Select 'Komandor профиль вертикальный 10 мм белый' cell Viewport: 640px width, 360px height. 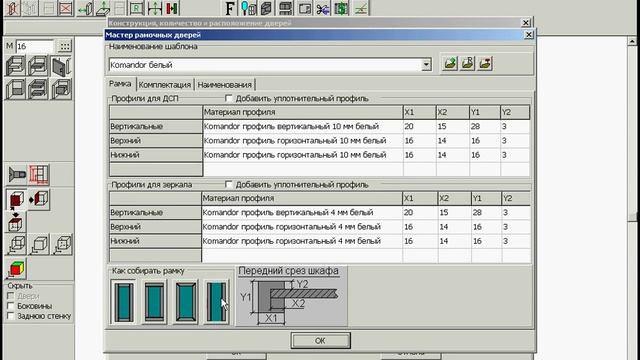tap(302, 127)
